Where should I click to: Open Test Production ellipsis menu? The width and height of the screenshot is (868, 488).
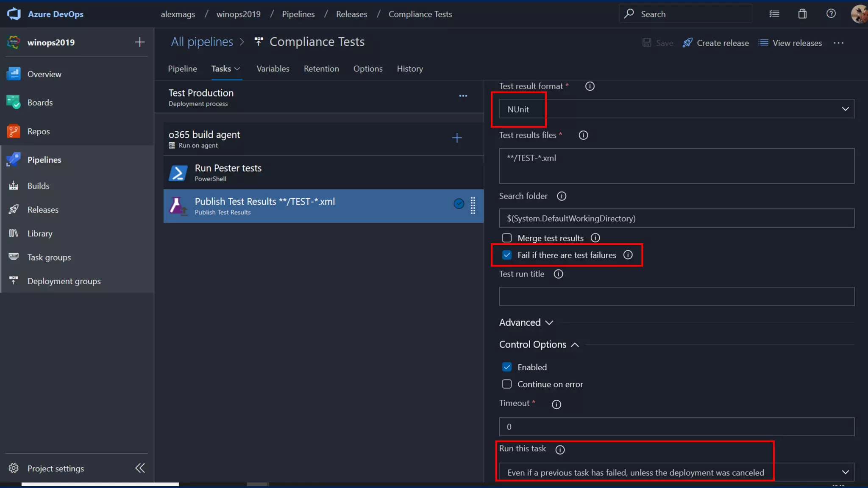click(463, 96)
